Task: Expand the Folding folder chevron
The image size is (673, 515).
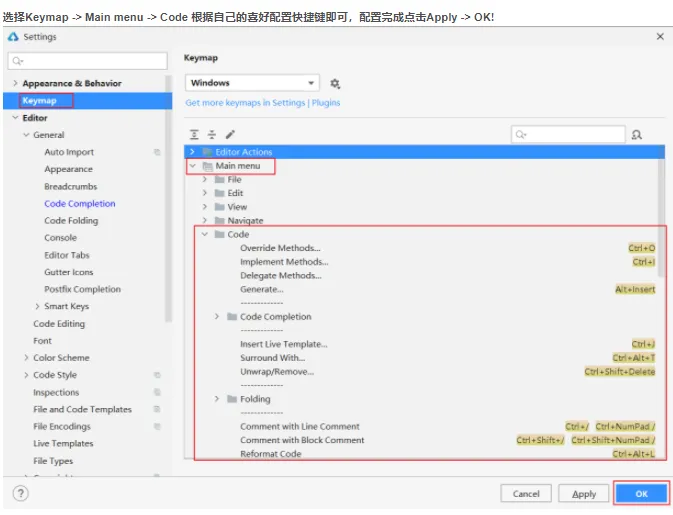Action: click(217, 399)
